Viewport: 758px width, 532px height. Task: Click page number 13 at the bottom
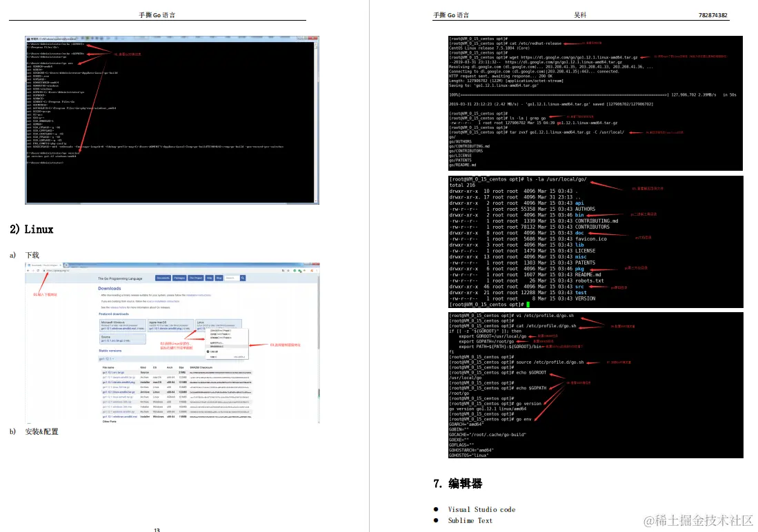[x=157, y=529]
